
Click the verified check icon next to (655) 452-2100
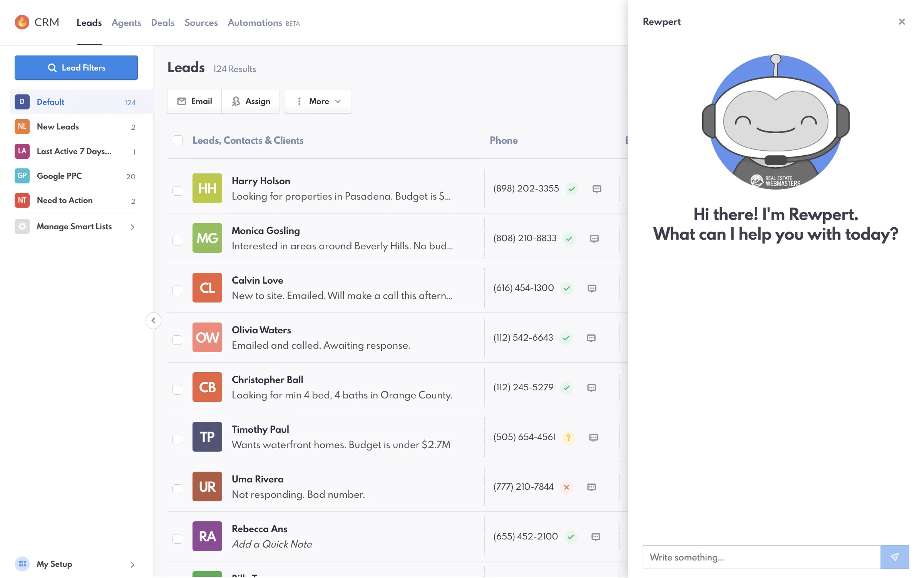[571, 537]
